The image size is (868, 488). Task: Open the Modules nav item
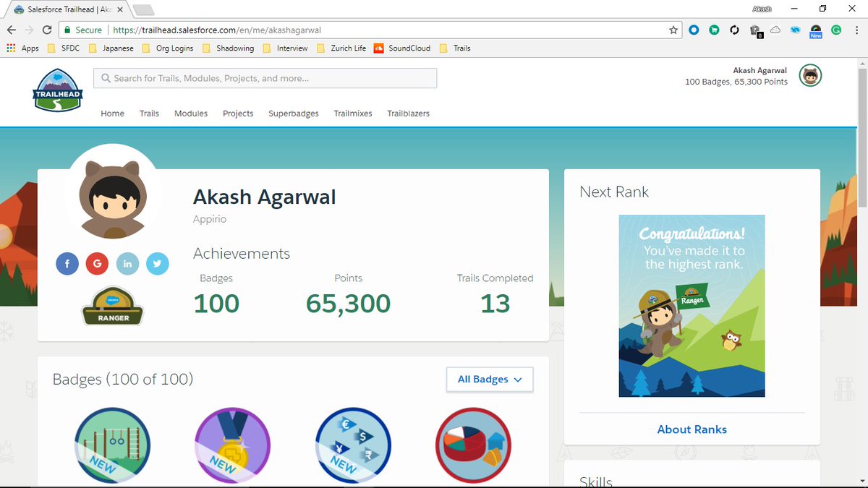pyautogui.click(x=191, y=114)
